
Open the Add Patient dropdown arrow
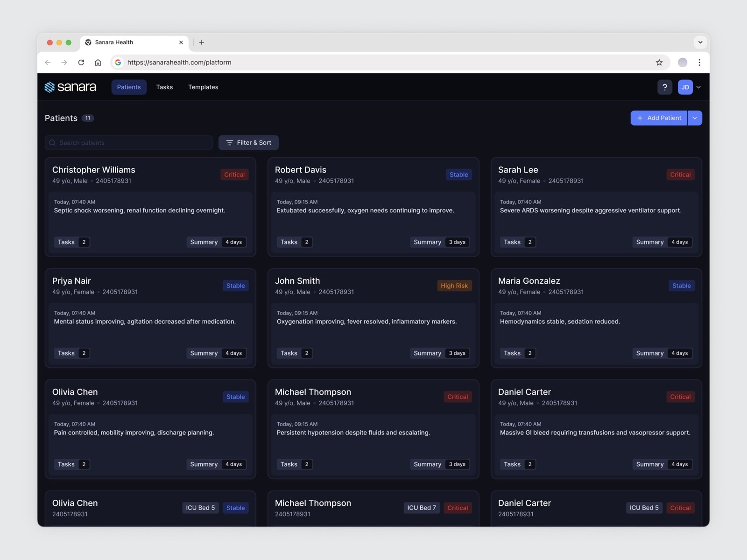coord(695,118)
